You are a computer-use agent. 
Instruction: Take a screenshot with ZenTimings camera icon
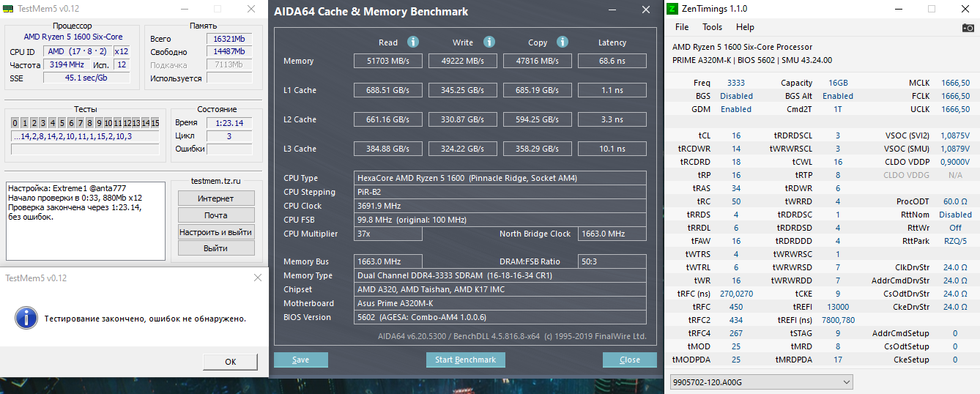pyautogui.click(x=968, y=27)
